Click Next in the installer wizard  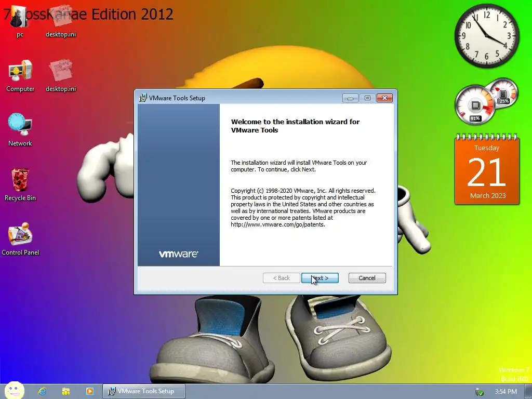(x=320, y=278)
